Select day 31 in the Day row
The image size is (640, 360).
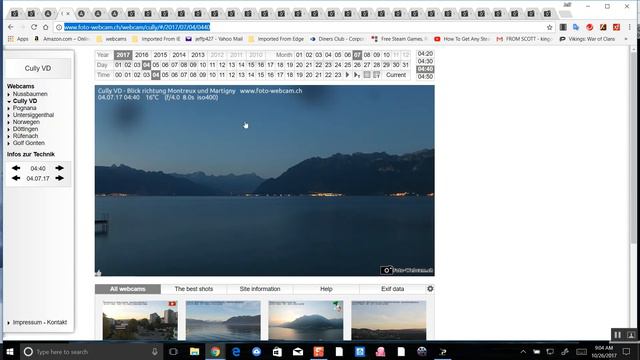[405, 65]
